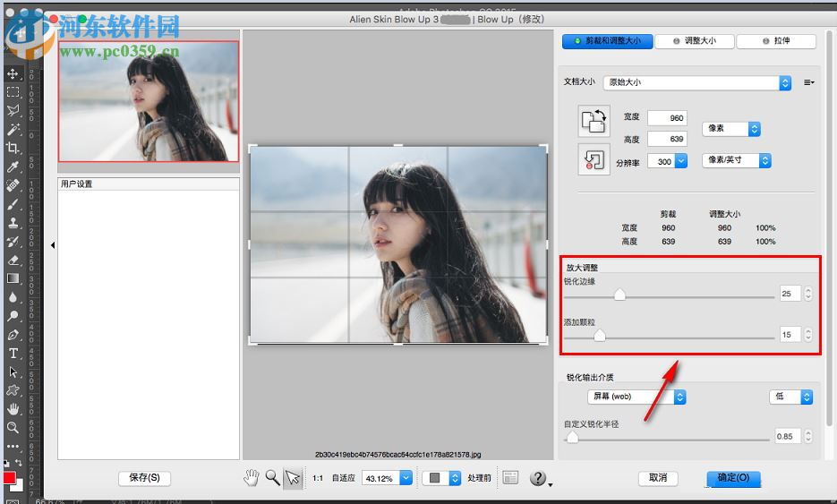Open the extra tools ellipsis in toolbar
The width and height of the screenshot is (837, 504).
click(13, 446)
